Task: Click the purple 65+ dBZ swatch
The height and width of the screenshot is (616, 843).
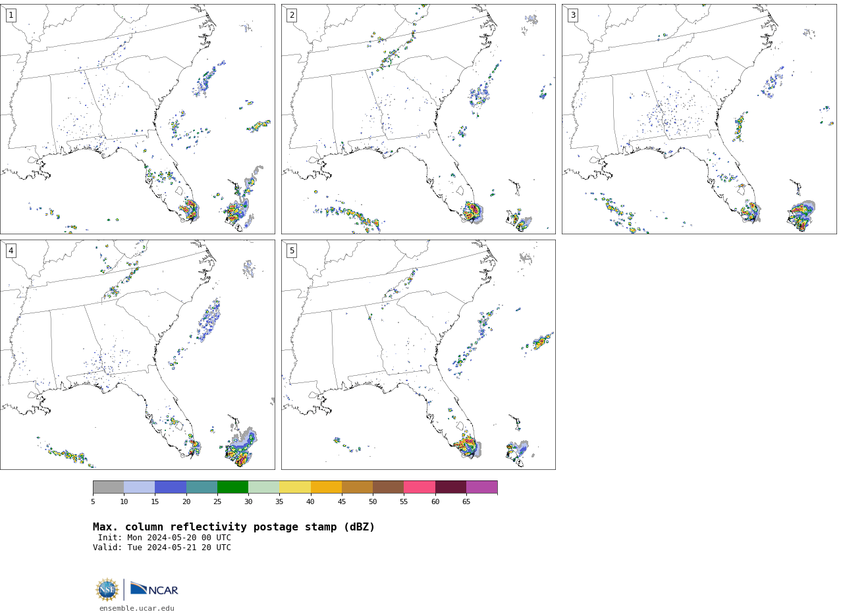Action: (482, 487)
